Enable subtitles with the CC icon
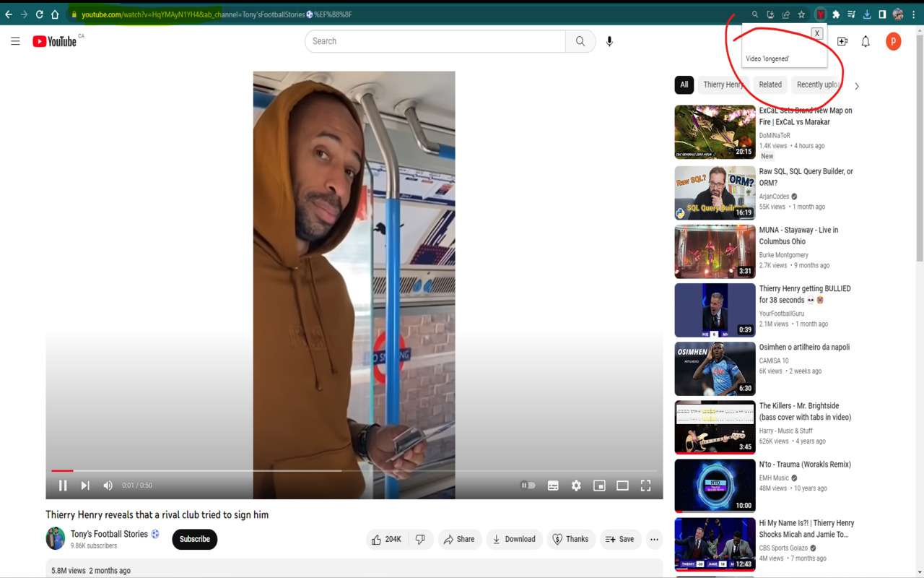The width and height of the screenshot is (924, 578). (x=553, y=485)
